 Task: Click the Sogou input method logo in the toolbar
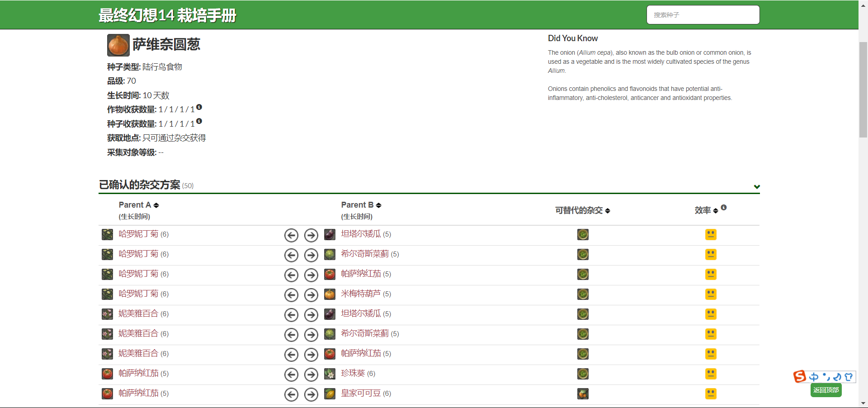click(x=800, y=377)
